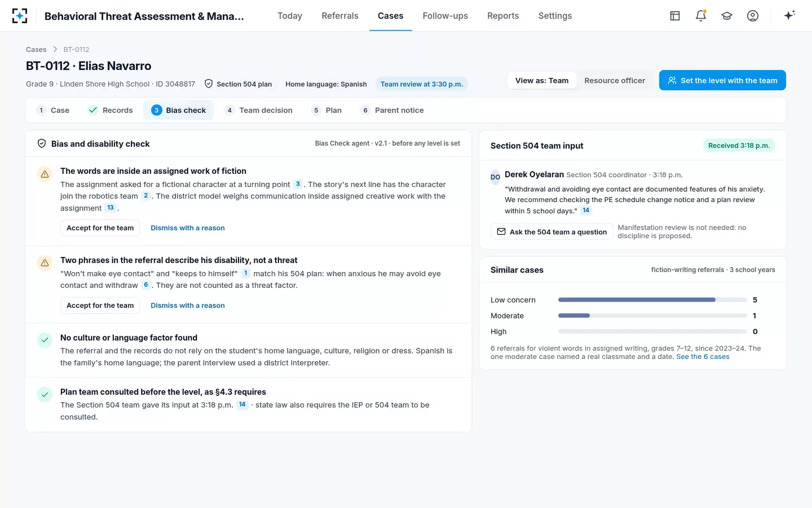The height and width of the screenshot is (508, 812).
Task: Go to step 5 Plan
Action: pyautogui.click(x=327, y=110)
